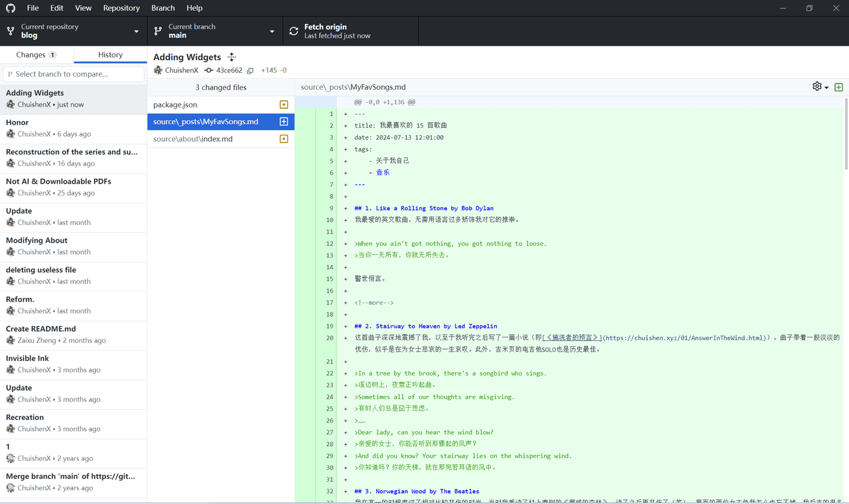
Task: Copy the commit SHA 43ce662
Action: [x=250, y=70]
